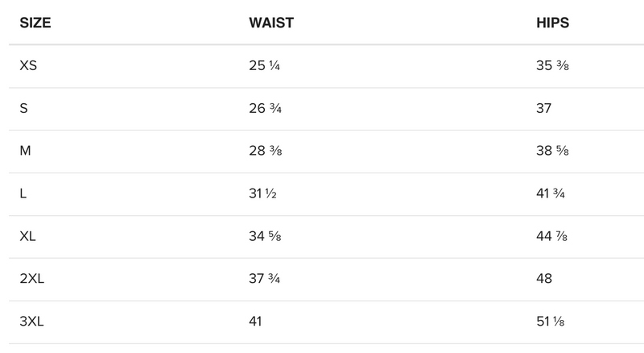
Task: Click the XS waist value 25 ¼
Action: [265, 66]
